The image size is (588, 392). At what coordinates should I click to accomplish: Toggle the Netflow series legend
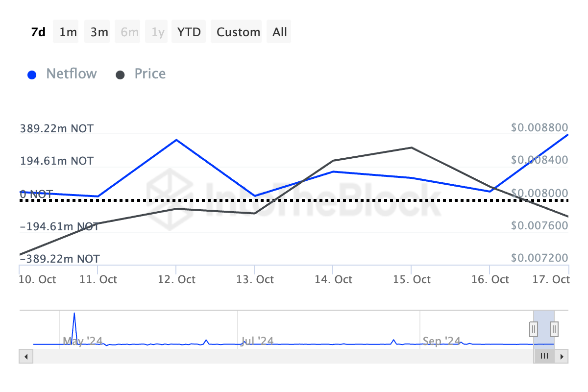coord(71,74)
